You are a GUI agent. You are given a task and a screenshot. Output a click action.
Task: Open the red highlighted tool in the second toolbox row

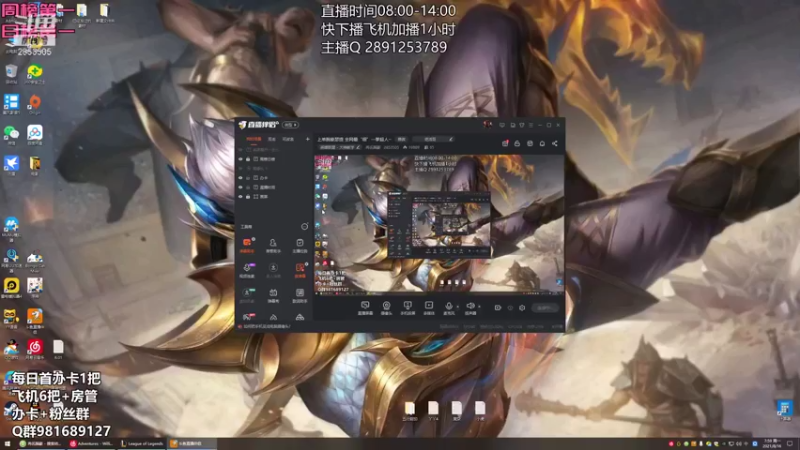(299, 269)
